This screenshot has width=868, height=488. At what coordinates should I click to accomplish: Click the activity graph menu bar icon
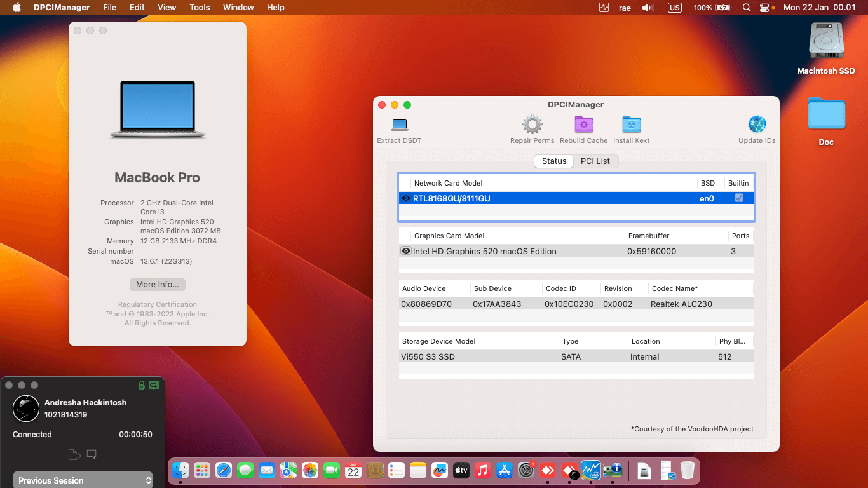pos(604,8)
